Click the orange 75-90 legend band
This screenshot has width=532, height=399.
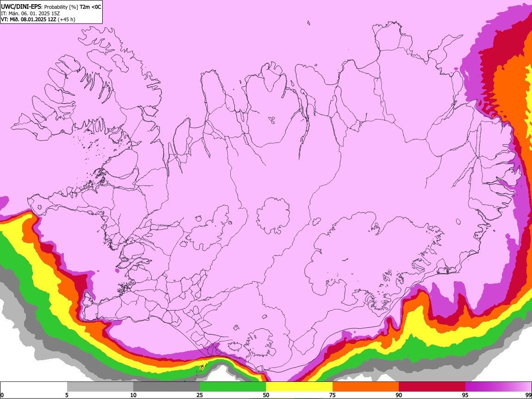pyautogui.click(x=365, y=387)
